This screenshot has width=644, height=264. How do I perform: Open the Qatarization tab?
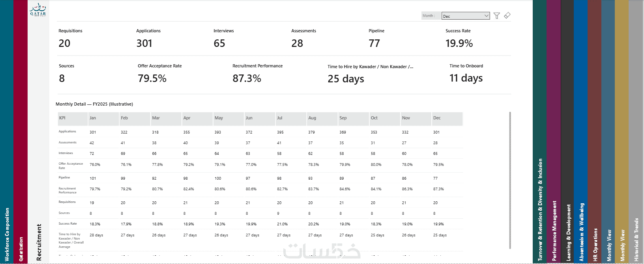click(21, 132)
